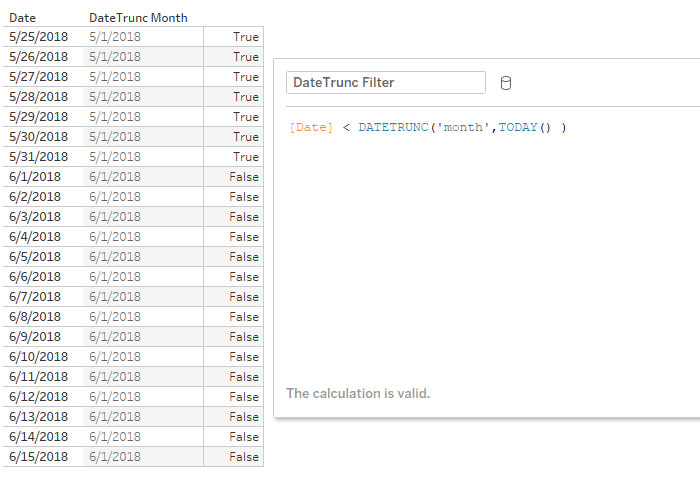Select the 5/30/2018 date cell

tap(38, 137)
